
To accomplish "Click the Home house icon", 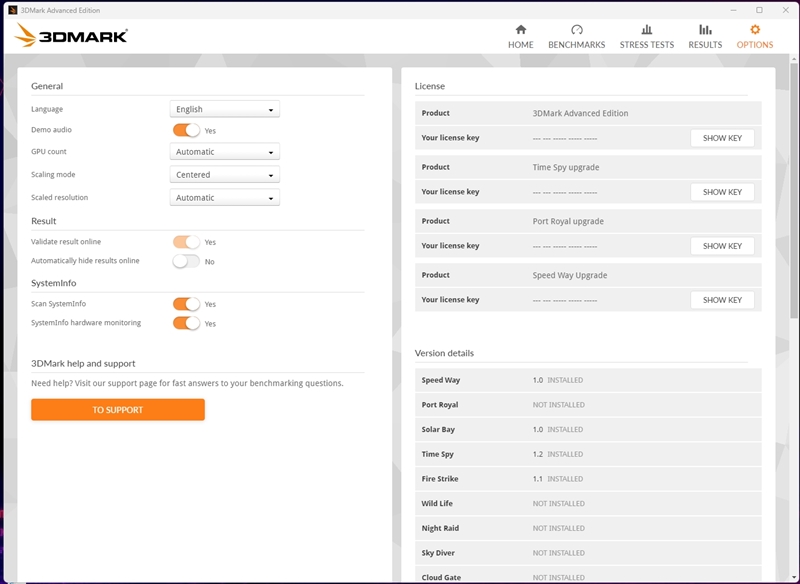I will (520, 30).
